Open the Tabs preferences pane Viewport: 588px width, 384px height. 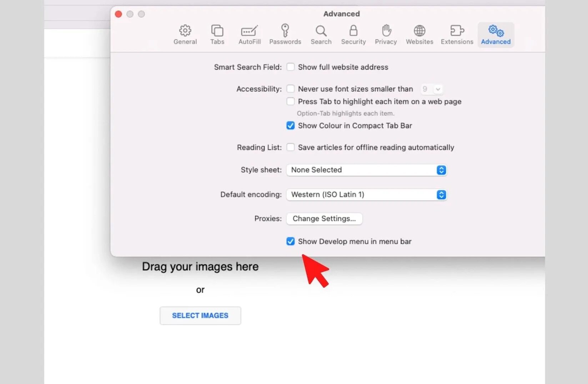pyautogui.click(x=217, y=35)
